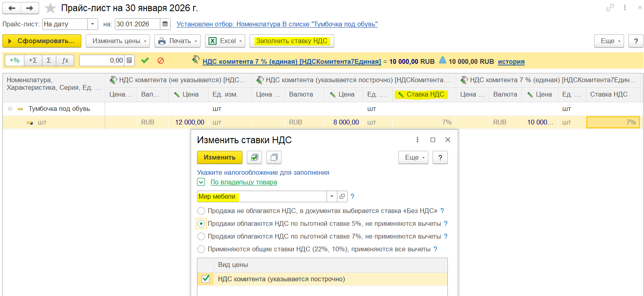Select 'Продажа не облагается НДС' radio option
644x296 pixels.
pyautogui.click(x=201, y=211)
